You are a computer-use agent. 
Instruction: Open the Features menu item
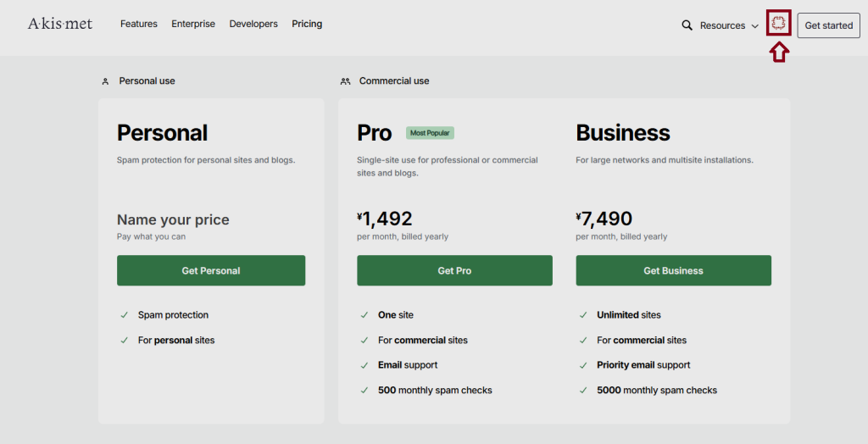(138, 24)
